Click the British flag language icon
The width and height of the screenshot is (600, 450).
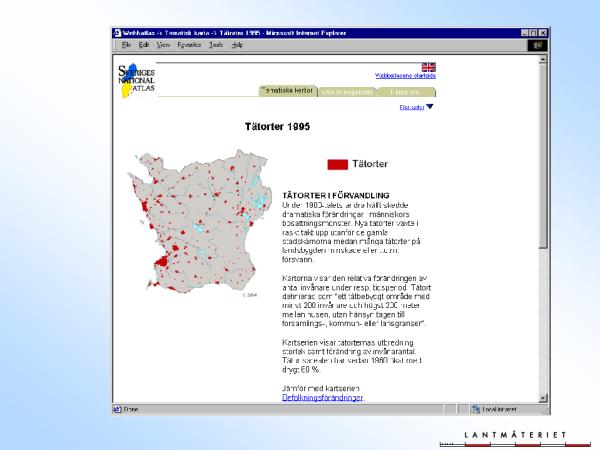point(429,67)
